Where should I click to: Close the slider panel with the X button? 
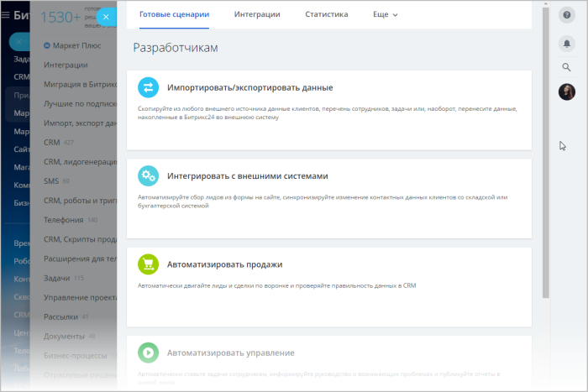tap(106, 17)
